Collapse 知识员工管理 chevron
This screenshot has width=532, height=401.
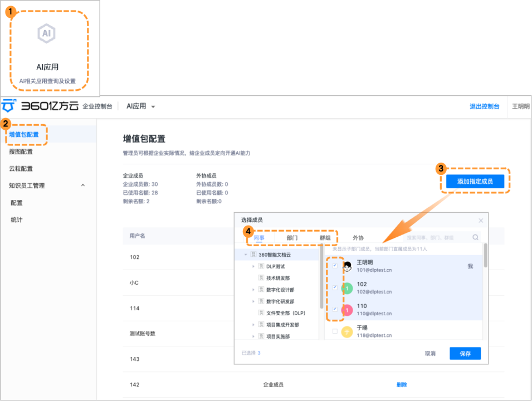[x=83, y=185]
